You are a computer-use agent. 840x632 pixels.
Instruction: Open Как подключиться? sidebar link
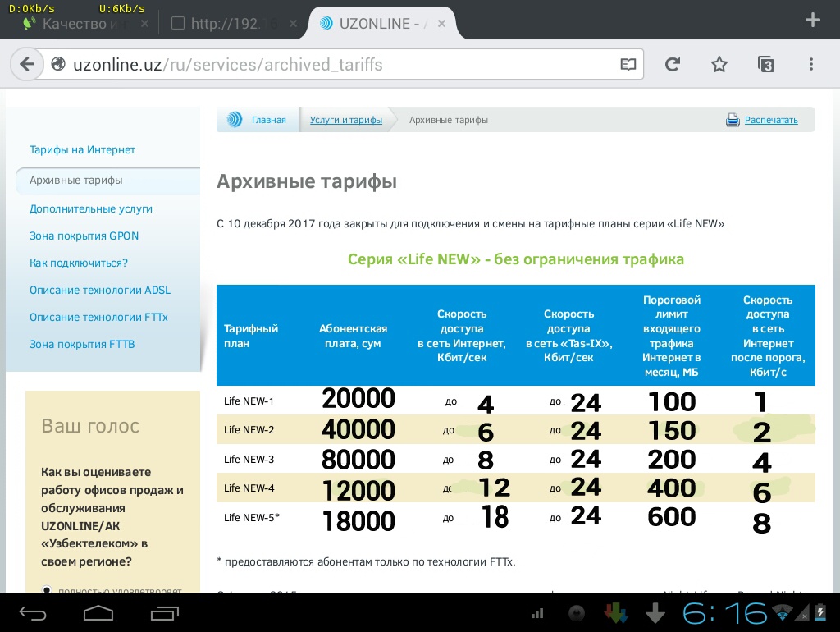(x=78, y=263)
